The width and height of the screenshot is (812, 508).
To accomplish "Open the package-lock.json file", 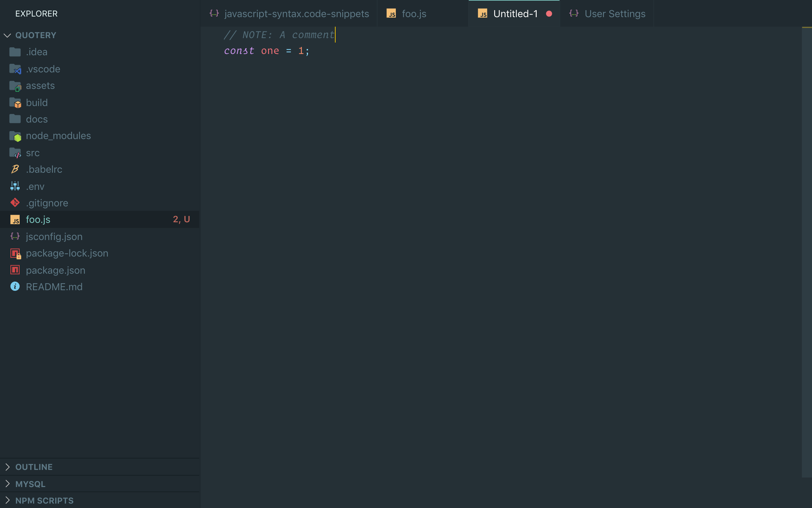I will [x=100, y=253].
